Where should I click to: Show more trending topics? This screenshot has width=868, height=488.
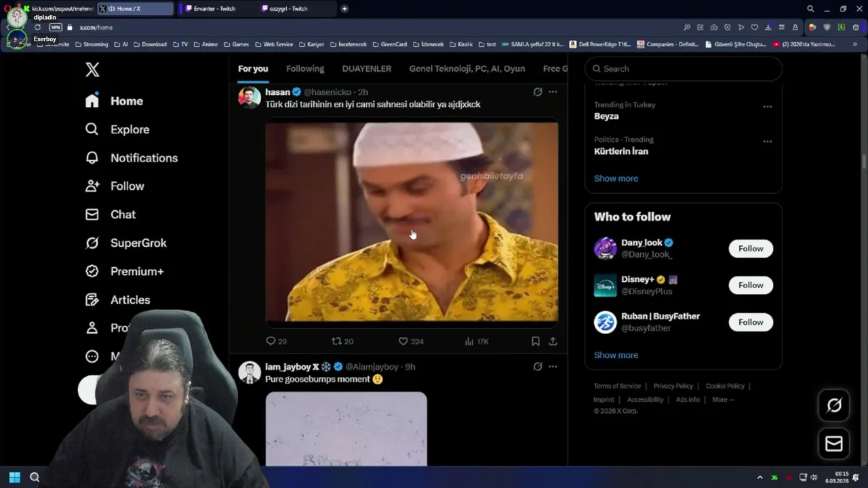[x=616, y=178]
